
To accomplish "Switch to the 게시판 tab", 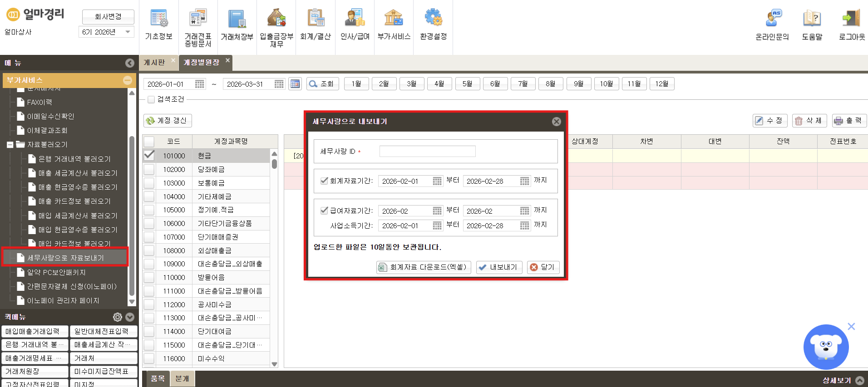I will click(x=154, y=63).
